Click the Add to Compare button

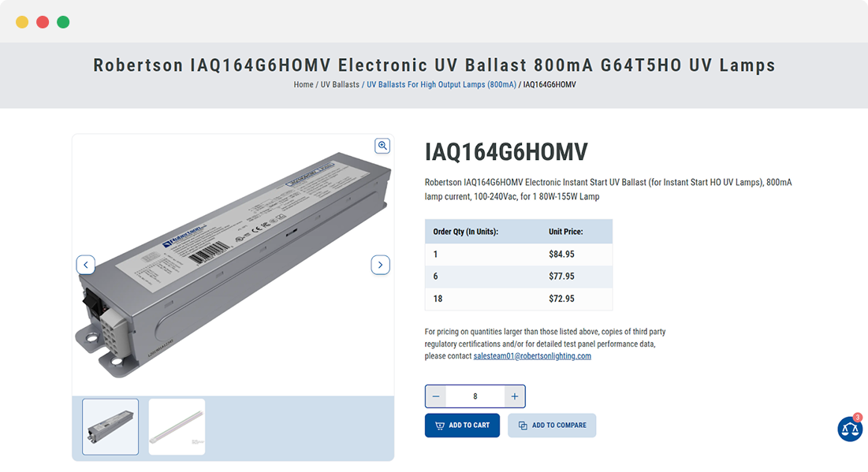pyautogui.click(x=552, y=426)
